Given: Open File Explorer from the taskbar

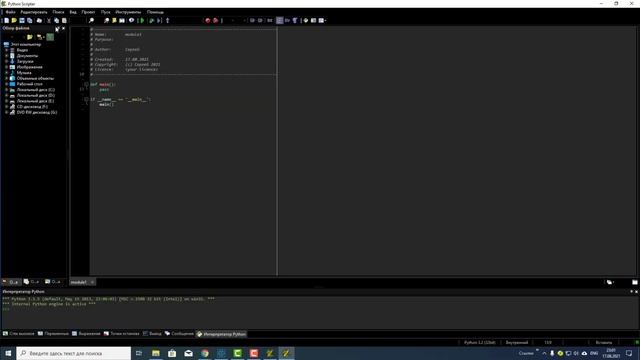Looking at the screenshot, I should (156, 353).
